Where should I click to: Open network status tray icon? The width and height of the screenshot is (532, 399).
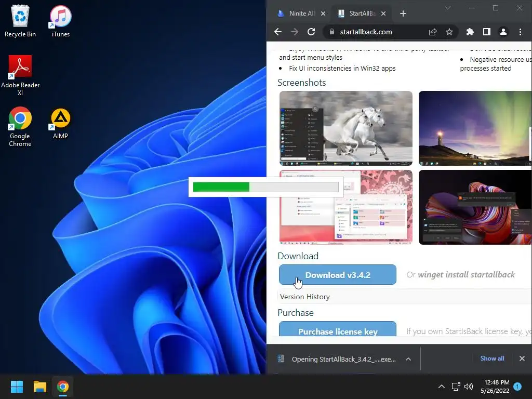456,387
